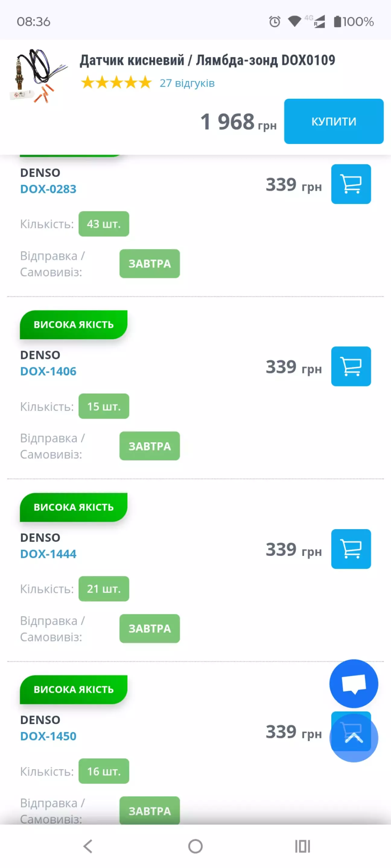
Task: Open the recent apps navigation icon
Action: [302, 846]
